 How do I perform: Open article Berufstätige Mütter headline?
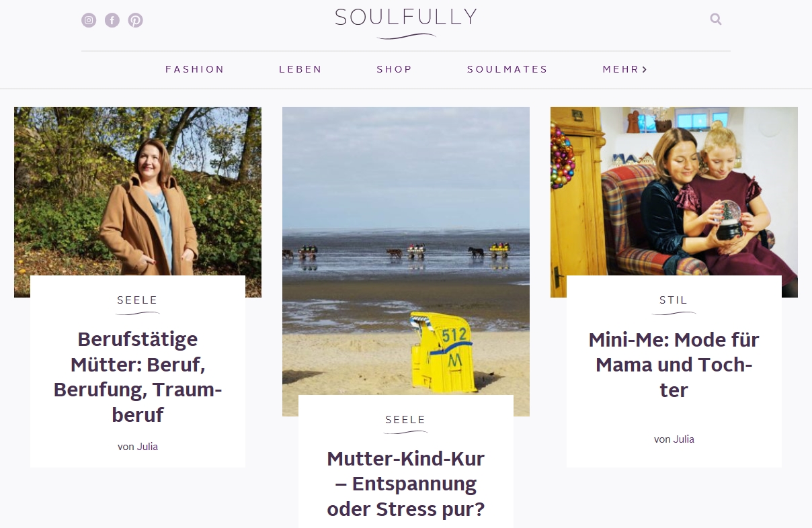click(x=138, y=377)
